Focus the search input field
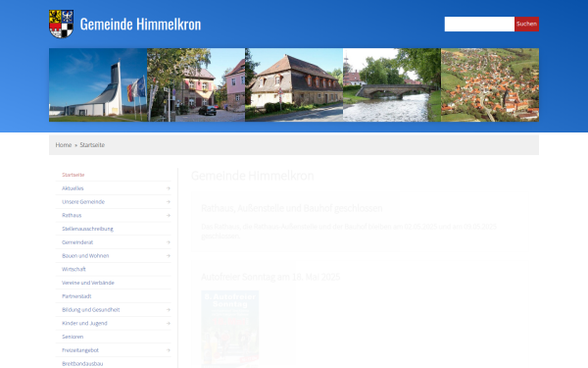 point(479,24)
